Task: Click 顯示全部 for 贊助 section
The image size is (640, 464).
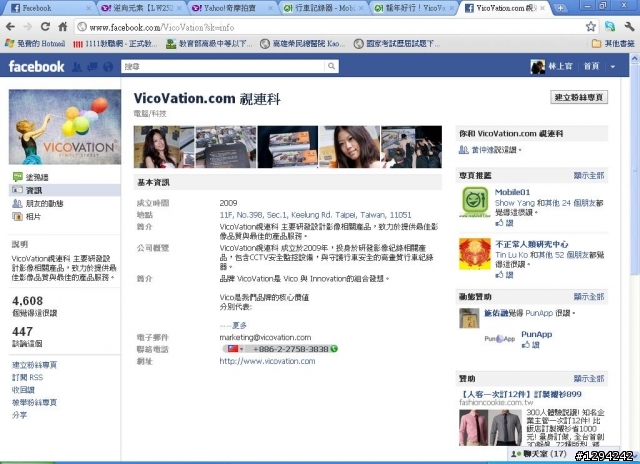Action: 589,379
